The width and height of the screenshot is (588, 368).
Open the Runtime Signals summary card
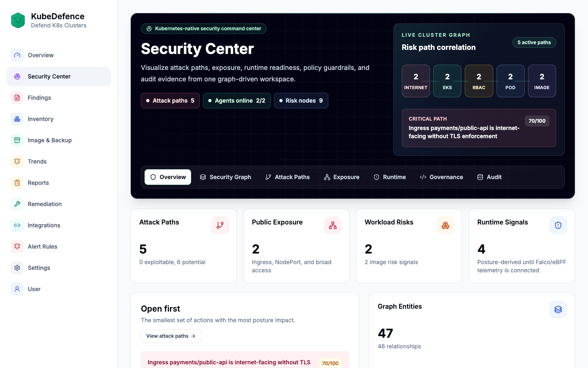(x=522, y=246)
